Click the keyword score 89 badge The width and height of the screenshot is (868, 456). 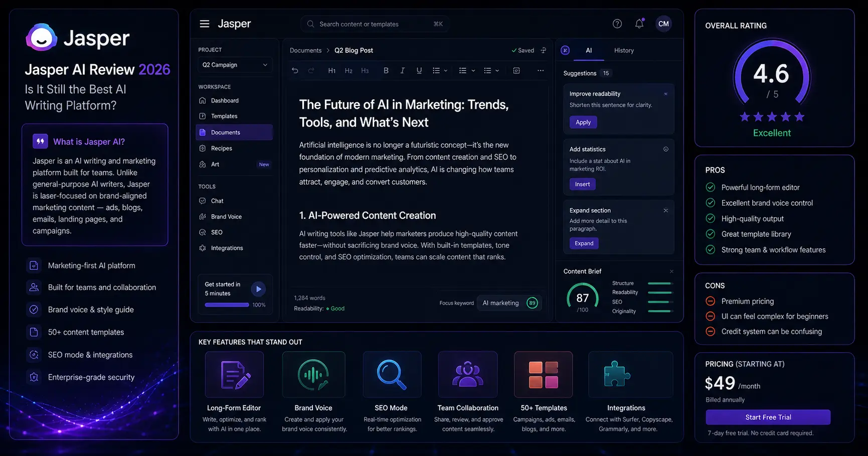(532, 303)
